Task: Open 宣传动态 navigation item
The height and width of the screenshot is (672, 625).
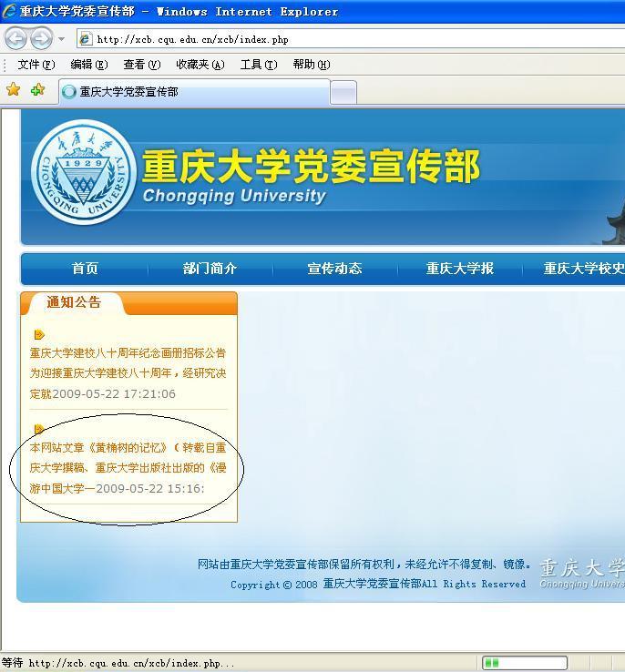Action: pos(334,269)
